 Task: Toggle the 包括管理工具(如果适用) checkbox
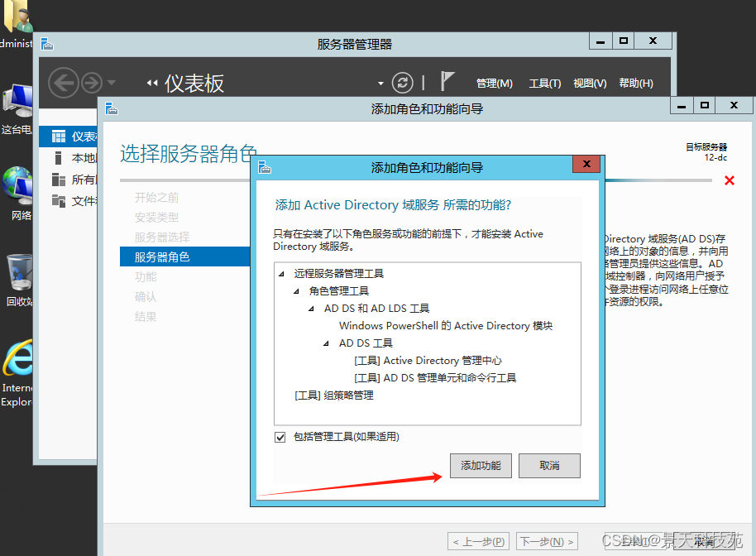(280, 437)
